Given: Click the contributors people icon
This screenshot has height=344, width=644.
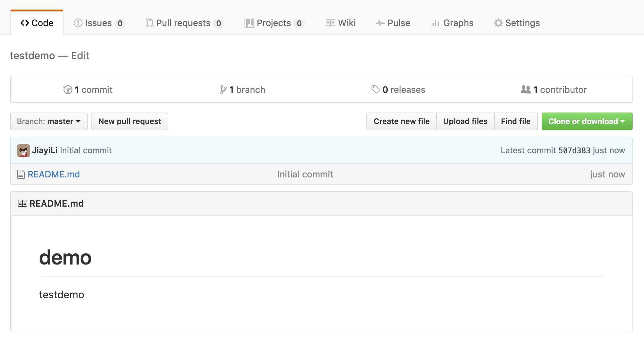Looking at the screenshot, I should pos(526,90).
